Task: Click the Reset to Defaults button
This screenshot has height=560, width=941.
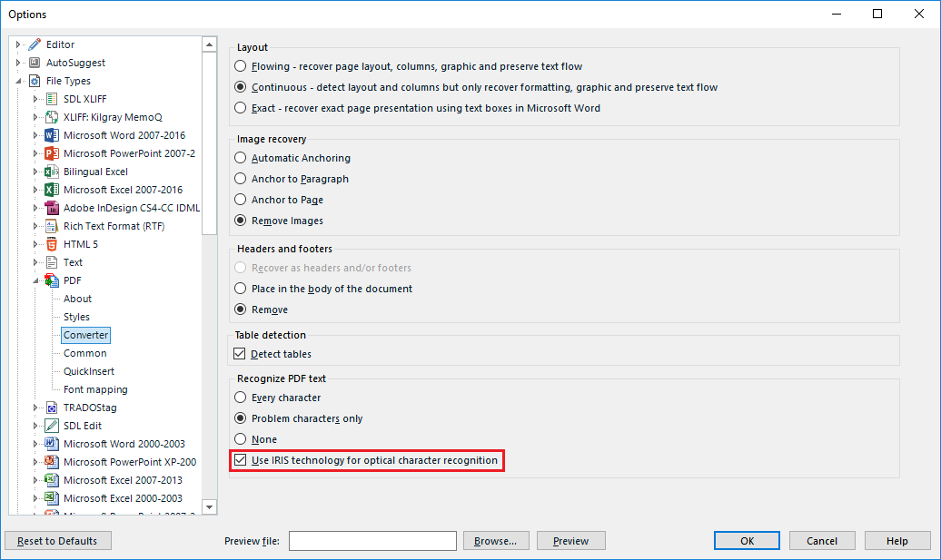Action: tap(57, 541)
